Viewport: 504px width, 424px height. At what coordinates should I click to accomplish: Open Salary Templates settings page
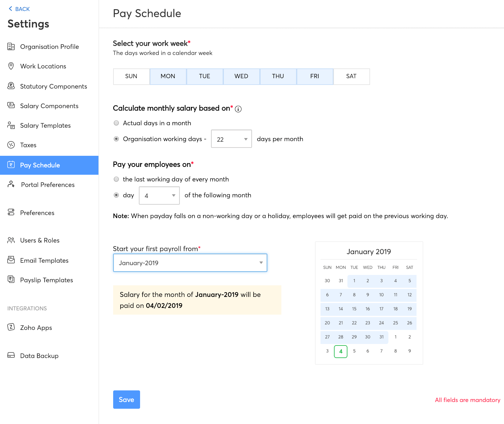pos(45,126)
